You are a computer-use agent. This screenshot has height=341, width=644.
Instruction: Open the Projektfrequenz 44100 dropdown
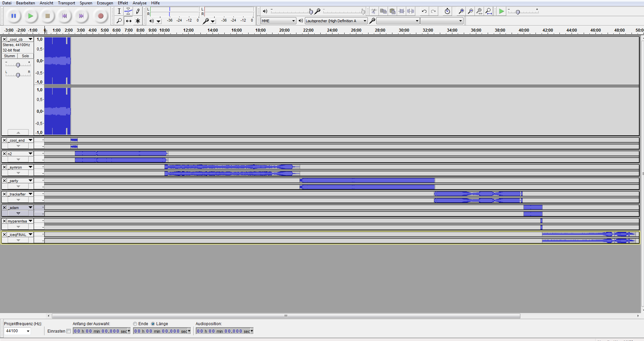(x=18, y=331)
